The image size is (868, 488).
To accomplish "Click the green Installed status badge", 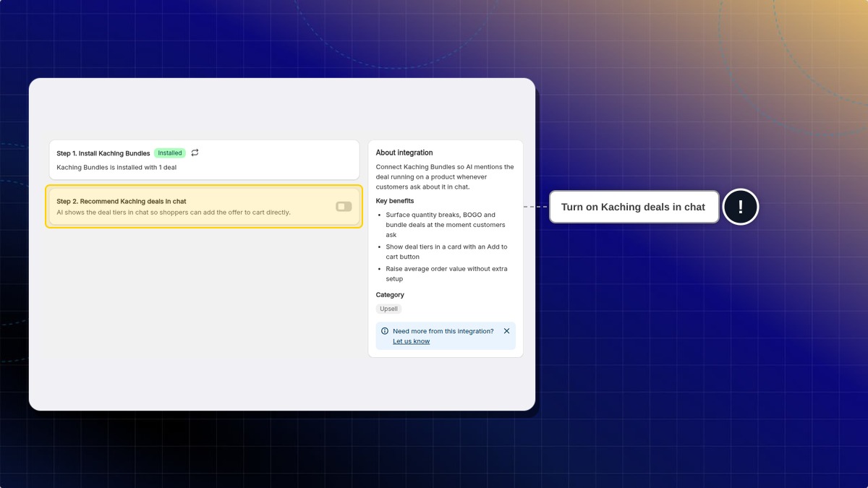I will [x=170, y=153].
